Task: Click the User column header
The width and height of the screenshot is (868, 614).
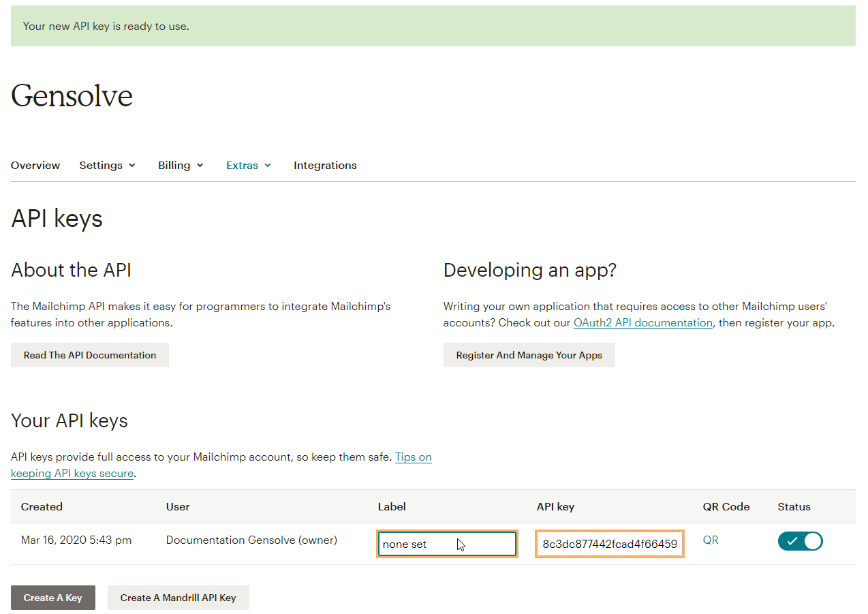Action: point(178,506)
